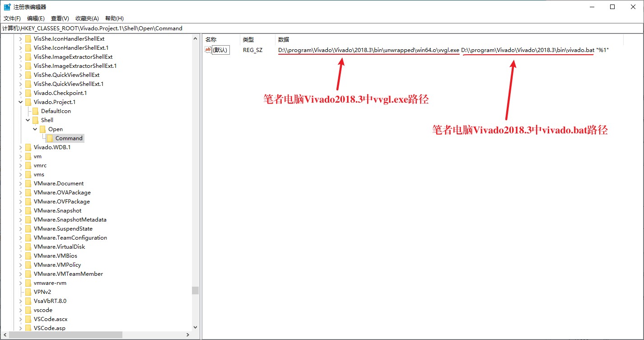Open the 编辑(E) menu
Viewport: 644px width, 340px height.
36,19
